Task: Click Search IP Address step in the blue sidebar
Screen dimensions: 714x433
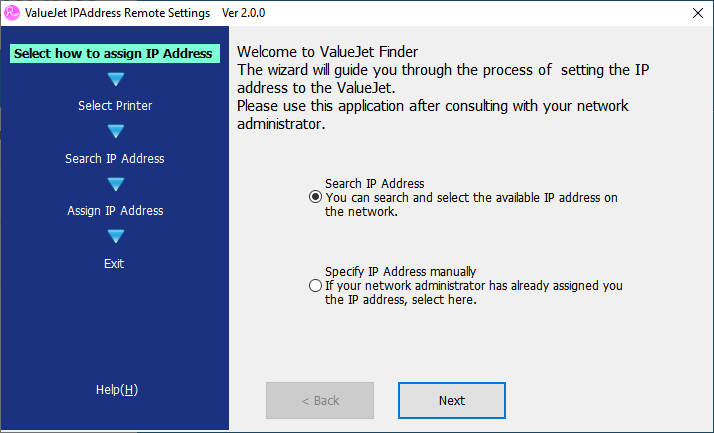Action: [x=115, y=158]
